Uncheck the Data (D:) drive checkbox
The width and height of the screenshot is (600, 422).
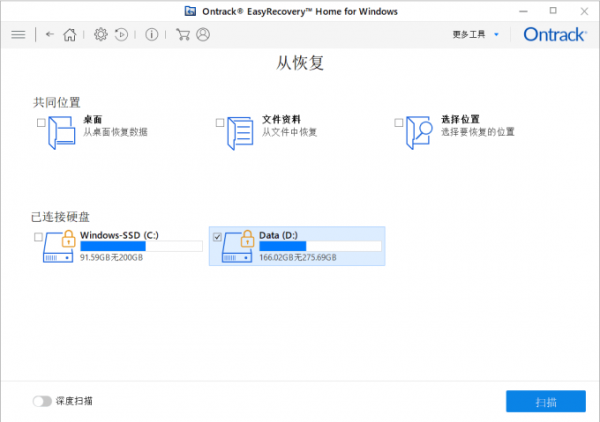217,237
